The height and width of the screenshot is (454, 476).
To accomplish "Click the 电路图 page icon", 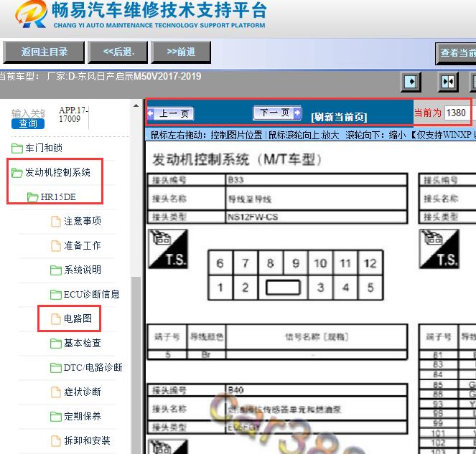I will [56, 318].
